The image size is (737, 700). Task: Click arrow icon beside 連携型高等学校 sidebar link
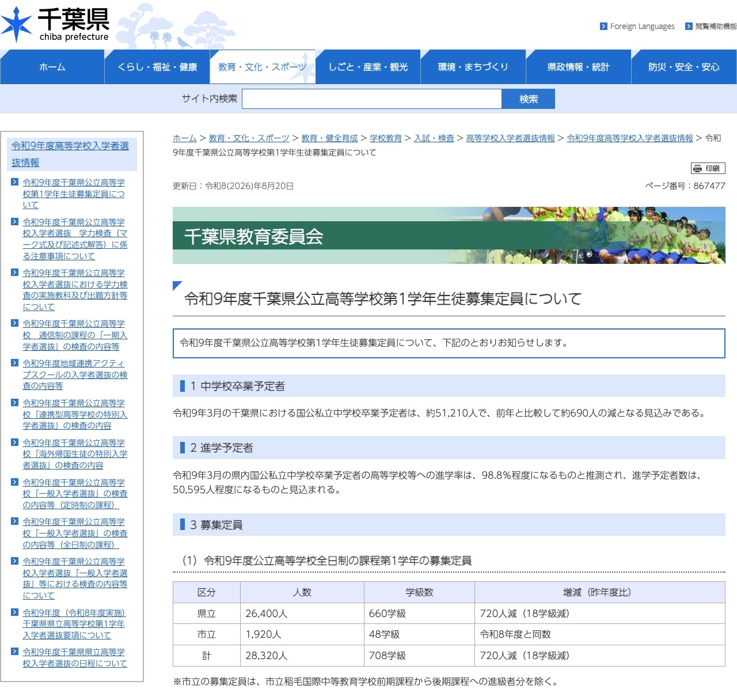tap(15, 403)
